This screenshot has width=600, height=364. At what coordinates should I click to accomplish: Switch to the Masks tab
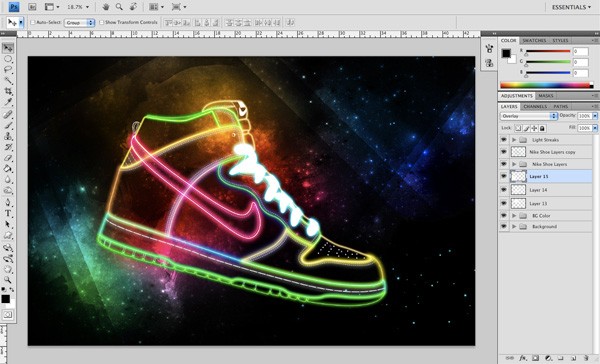point(546,96)
